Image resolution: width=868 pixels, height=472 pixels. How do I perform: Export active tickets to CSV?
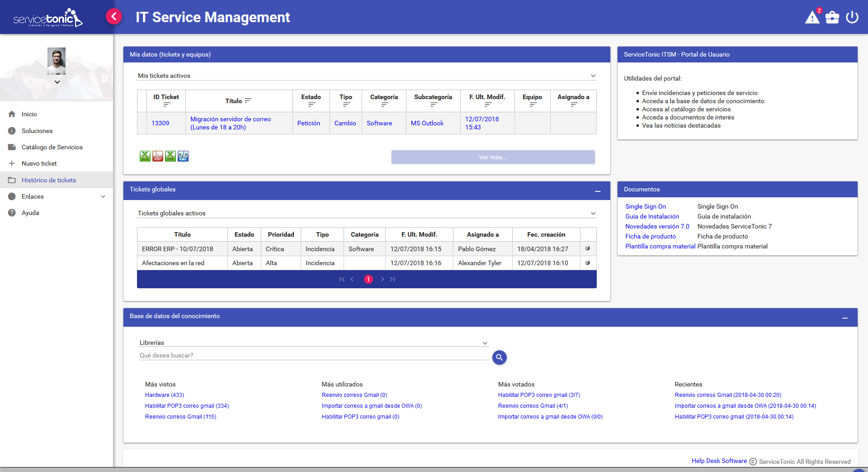tap(170, 157)
